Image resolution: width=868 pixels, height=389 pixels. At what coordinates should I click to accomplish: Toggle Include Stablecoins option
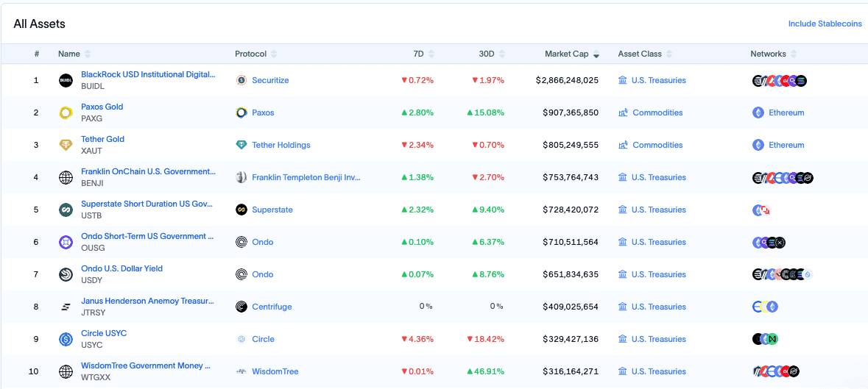825,24
